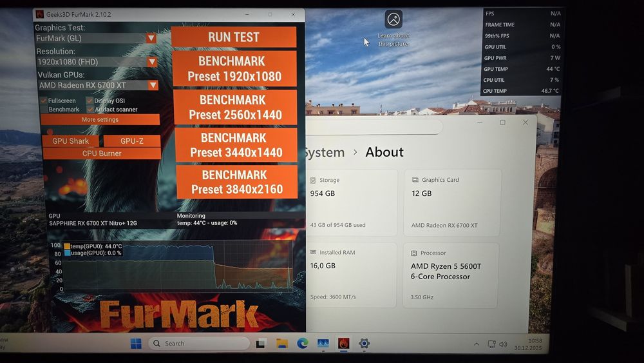Open Task View from the taskbar
Viewport: 644px width, 363px height.
(x=261, y=344)
